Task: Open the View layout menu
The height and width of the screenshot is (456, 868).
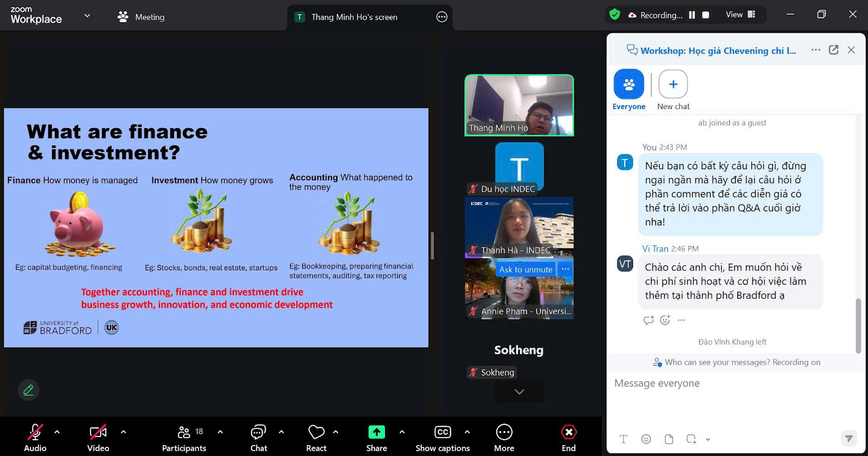Action: coord(740,15)
